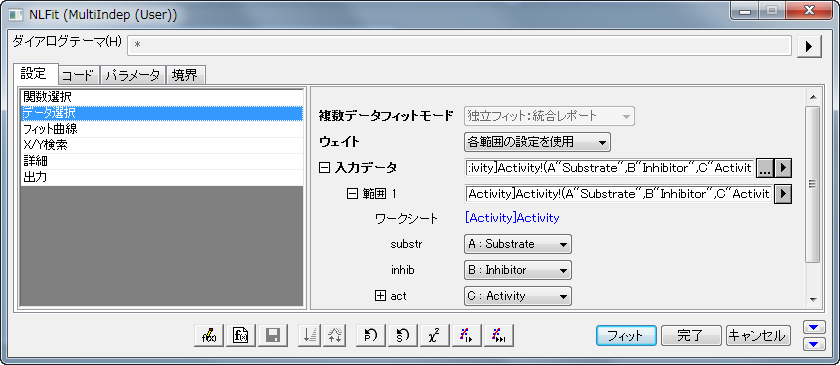Screen dimensions: 840x365
Task: Switch to the パラメータ tab
Action: click(x=133, y=76)
